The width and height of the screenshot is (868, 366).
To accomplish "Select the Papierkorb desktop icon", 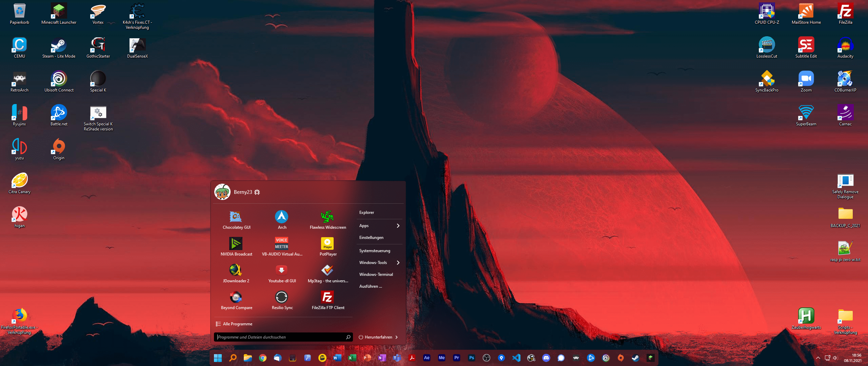I will point(19,14).
